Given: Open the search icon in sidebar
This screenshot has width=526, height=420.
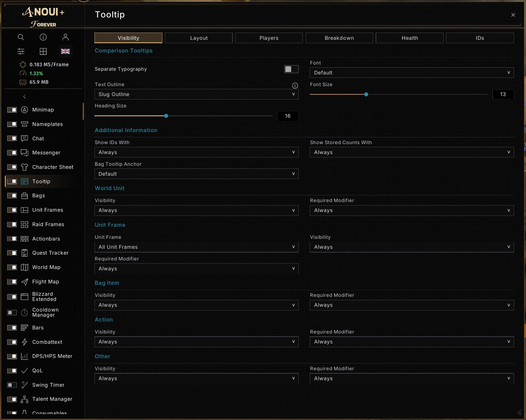Looking at the screenshot, I should (21, 37).
